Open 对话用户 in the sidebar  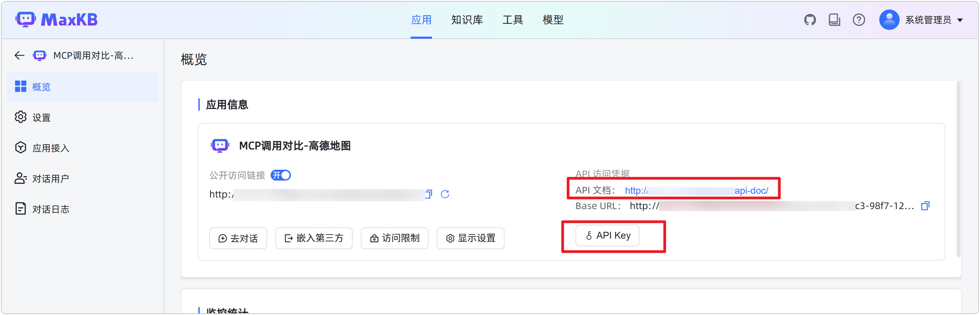[x=82, y=178]
